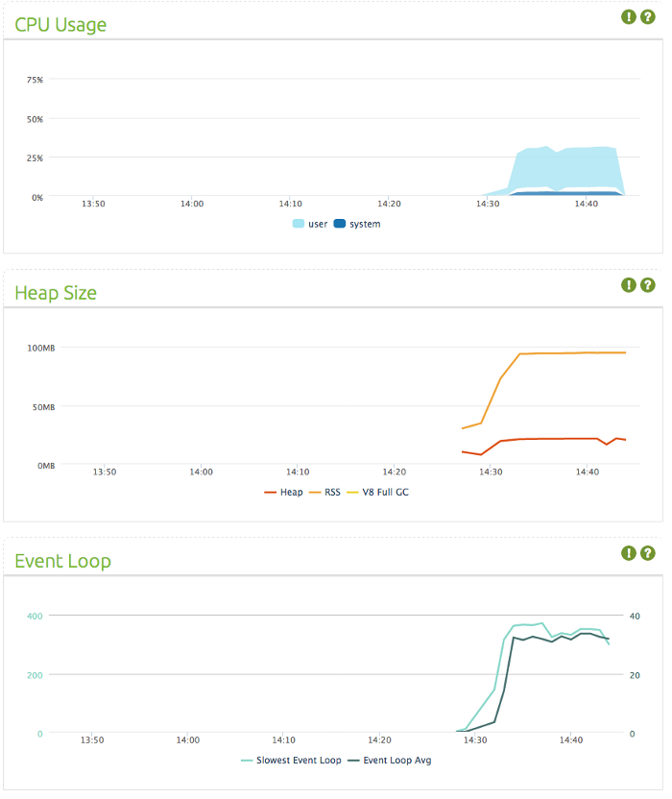Open the CPU Usage help question icon
672x799 pixels.
pos(648,17)
